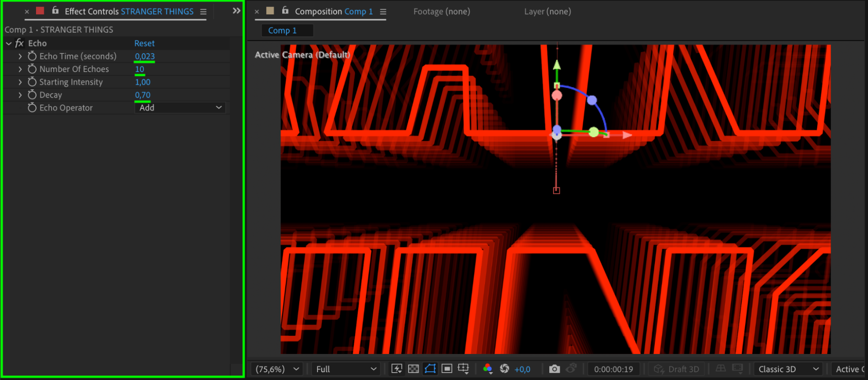The image size is (868, 380).
Task: Click the Region of Interest icon
Action: coord(447,369)
